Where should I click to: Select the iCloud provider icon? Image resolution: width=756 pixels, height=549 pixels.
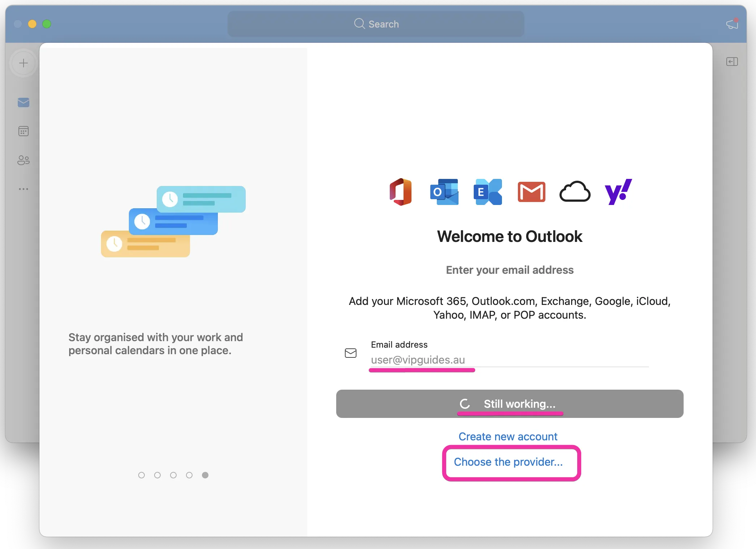coord(575,192)
